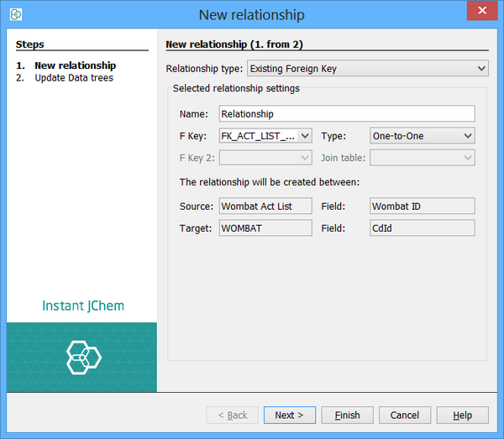Click the disabled F Key 2 dropdown

[265, 157]
